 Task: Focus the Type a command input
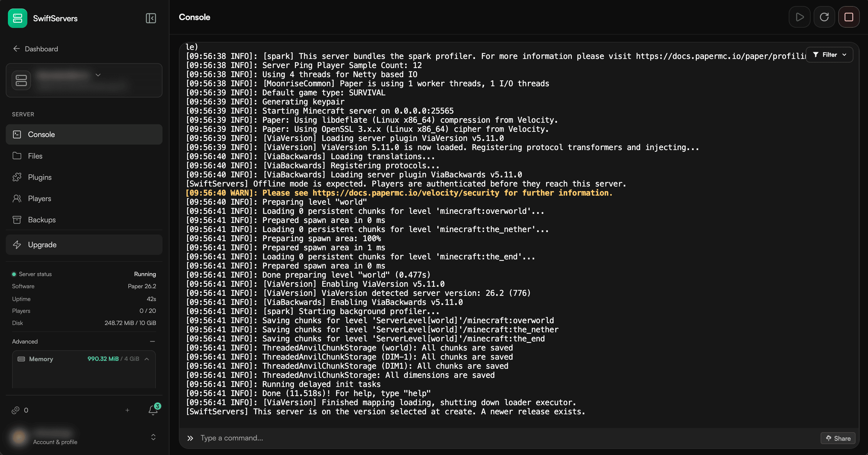[x=505, y=438]
